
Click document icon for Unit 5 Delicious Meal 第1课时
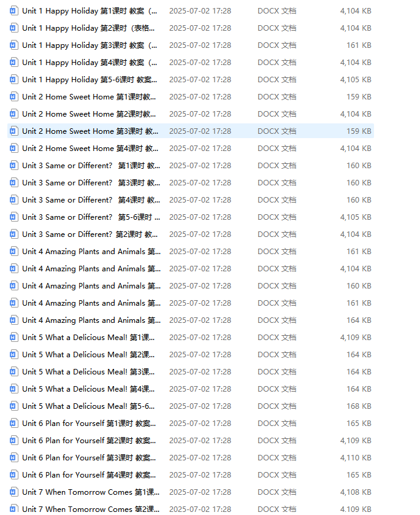tap(13, 338)
